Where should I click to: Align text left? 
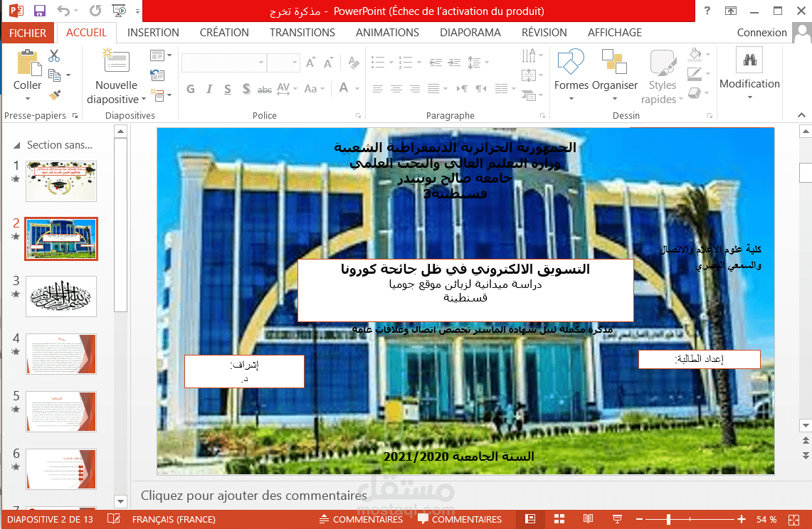pyautogui.click(x=377, y=89)
